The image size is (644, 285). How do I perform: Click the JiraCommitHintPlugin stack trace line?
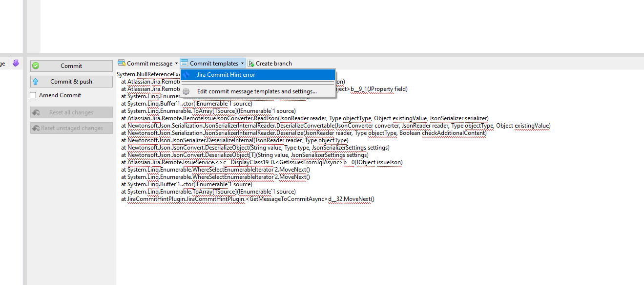point(248,199)
